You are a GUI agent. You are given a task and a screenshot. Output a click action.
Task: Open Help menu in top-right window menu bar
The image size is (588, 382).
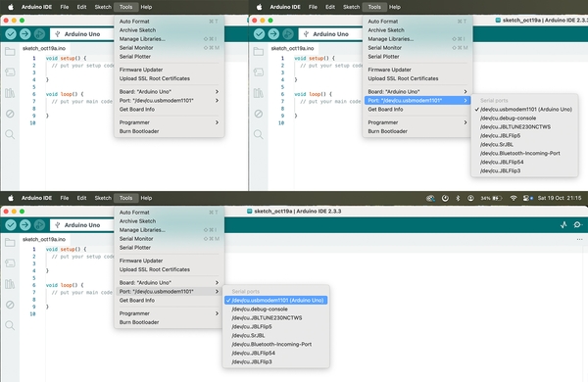395,7
